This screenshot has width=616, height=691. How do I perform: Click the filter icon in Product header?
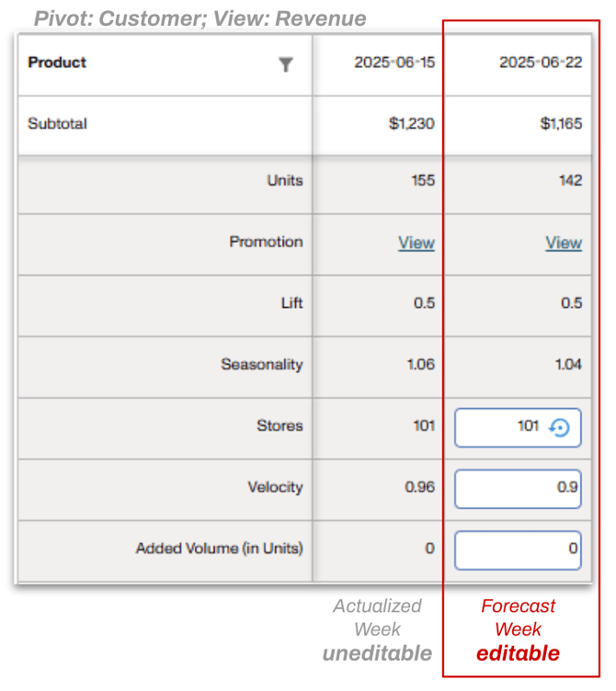click(x=286, y=64)
